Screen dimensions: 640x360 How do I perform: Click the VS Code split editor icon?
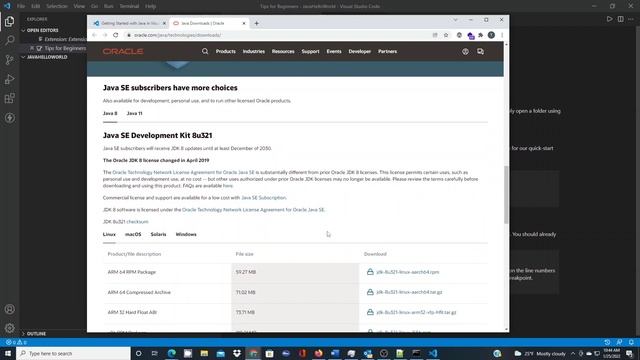pyautogui.click(x=620, y=19)
